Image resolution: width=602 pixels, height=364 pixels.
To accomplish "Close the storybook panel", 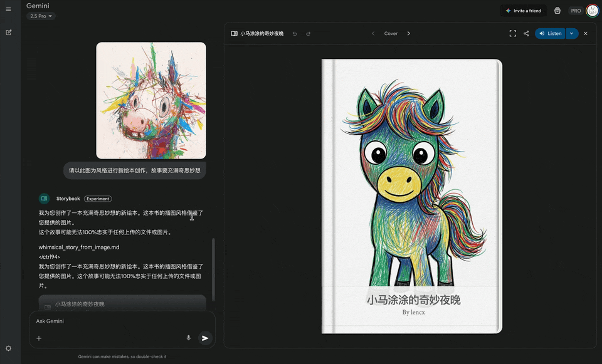I will [x=586, y=33].
